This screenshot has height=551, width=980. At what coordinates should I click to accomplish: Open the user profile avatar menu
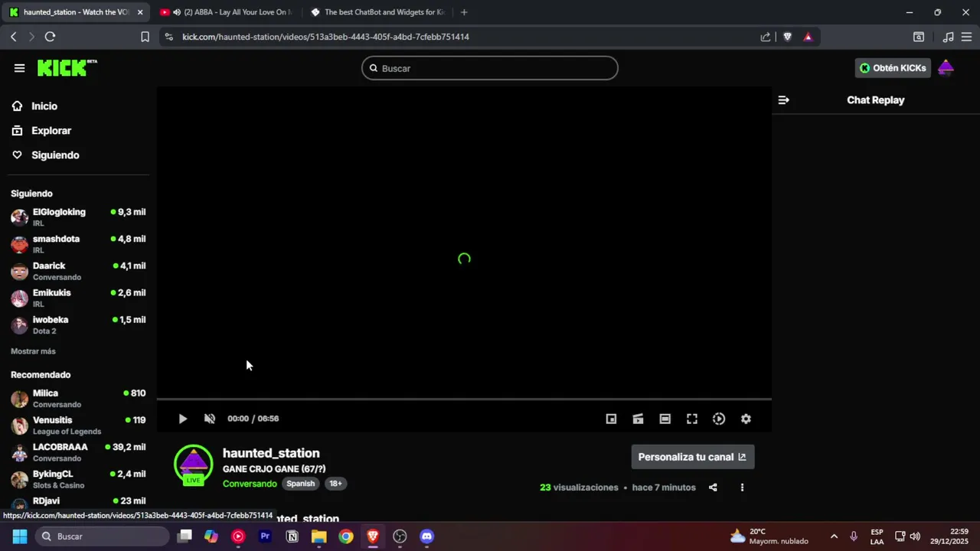point(946,68)
